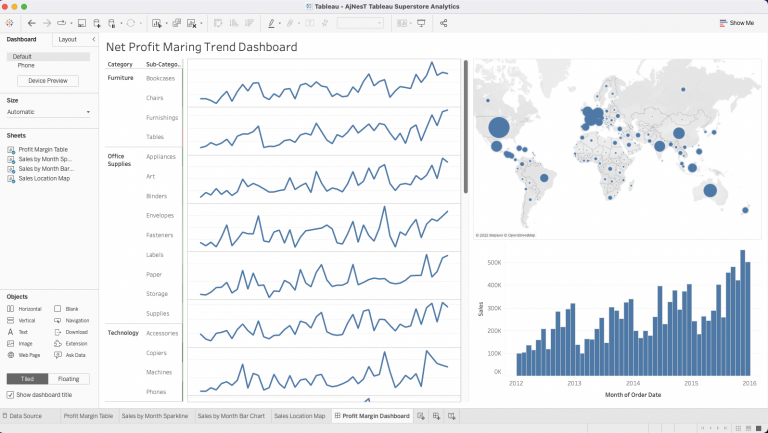Screen dimensions: 768x433
Task: Open the Show Me panel
Action: tap(736, 22)
